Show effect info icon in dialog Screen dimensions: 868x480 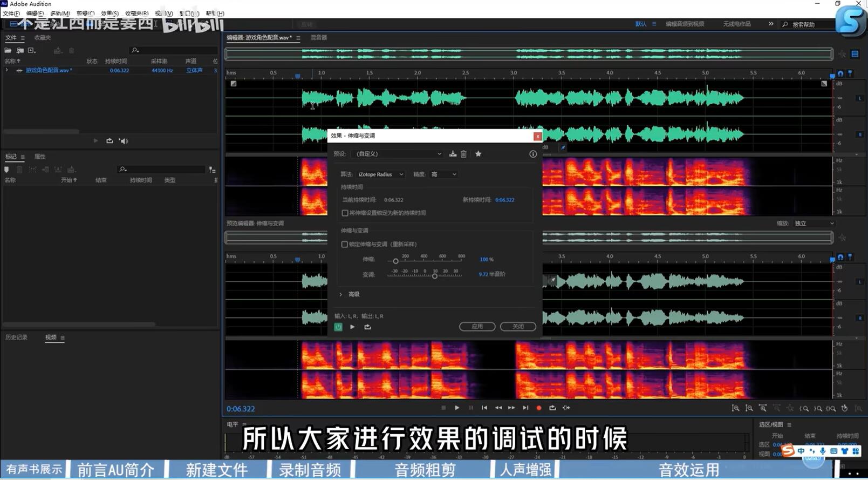coord(532,154)
